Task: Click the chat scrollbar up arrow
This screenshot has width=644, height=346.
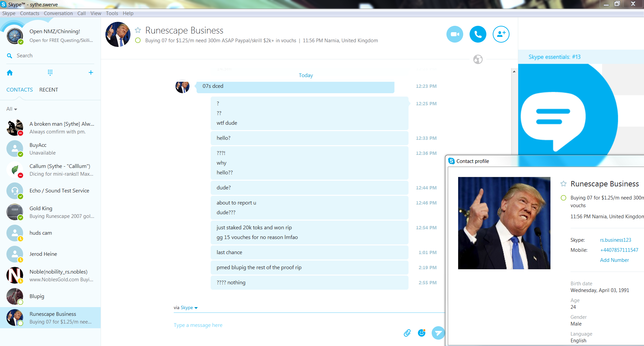Action: pyautogui.click(x=514, y=71)
